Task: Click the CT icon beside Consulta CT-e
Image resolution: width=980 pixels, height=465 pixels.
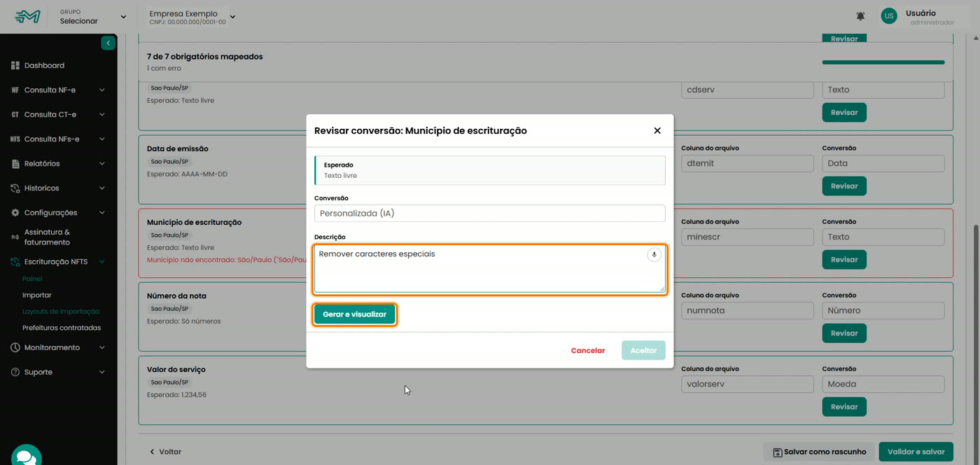Action: pos(15,115)
